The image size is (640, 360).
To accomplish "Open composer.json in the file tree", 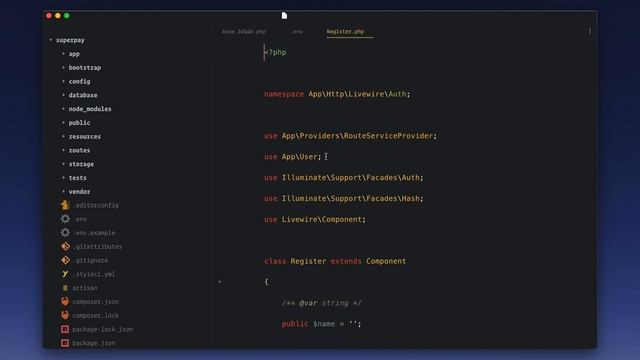I will click(x=96, y=302).
